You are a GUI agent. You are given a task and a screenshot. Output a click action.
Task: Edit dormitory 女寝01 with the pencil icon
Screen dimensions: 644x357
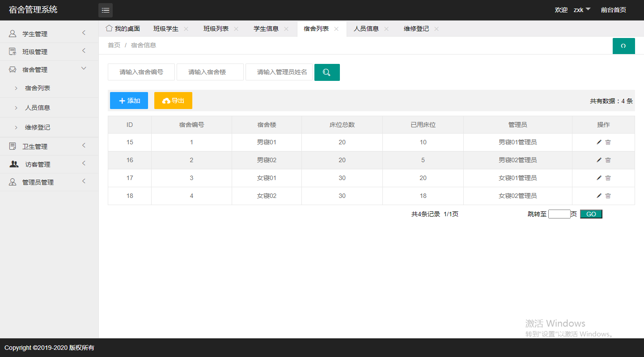(x=598, y=177)
